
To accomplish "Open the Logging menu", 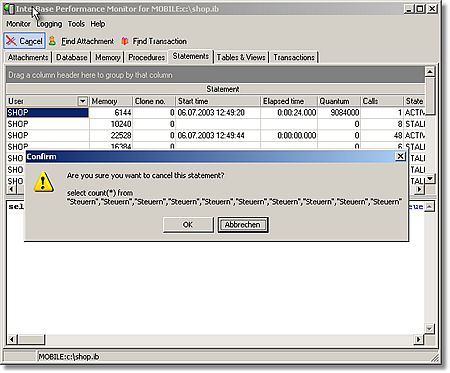I will 49,24.
